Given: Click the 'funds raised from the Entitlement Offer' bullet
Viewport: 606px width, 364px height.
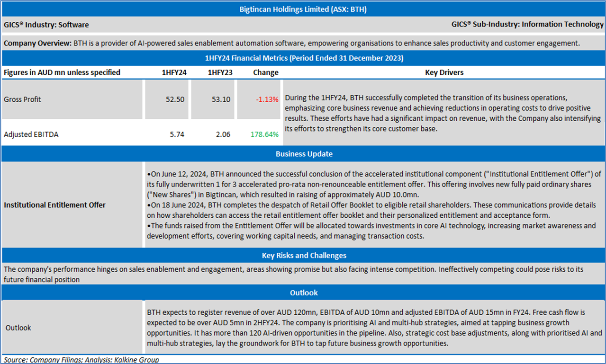Looking at the screenshot, I should click(371, 231).
